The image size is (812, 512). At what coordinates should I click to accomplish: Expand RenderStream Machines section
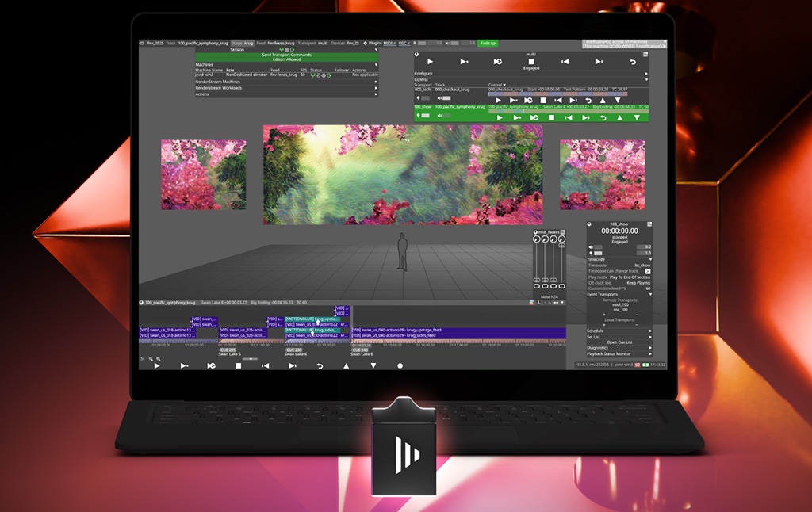pyautogui.click(x=376, y=82)
